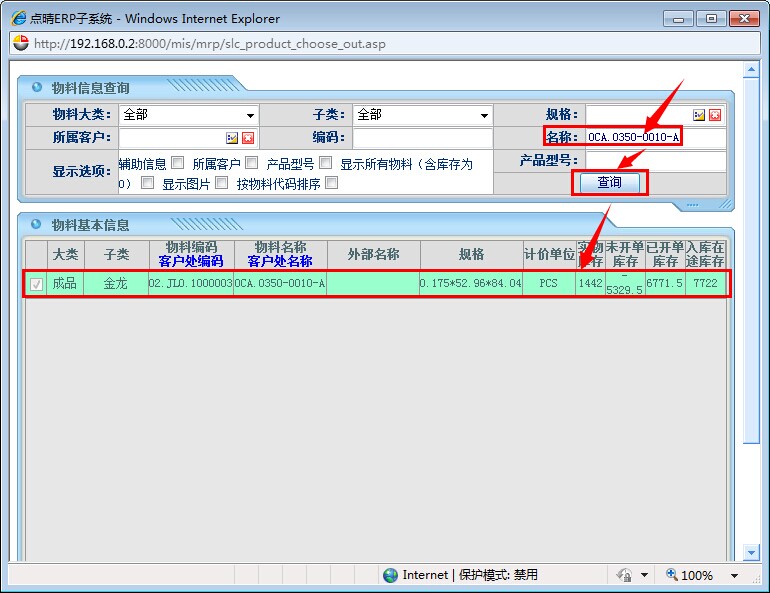
Task: Click the 7722 in-transit stock cell
Action: [705, 283]
